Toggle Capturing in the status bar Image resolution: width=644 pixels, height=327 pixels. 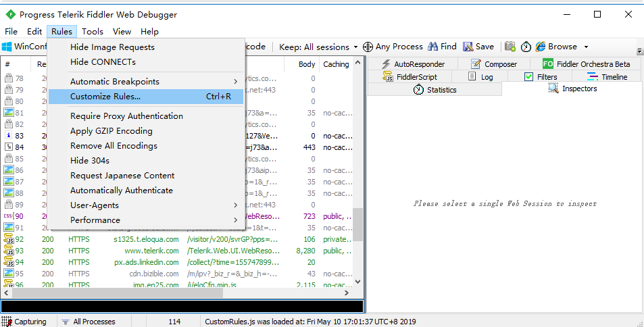(x=24, y=322)
